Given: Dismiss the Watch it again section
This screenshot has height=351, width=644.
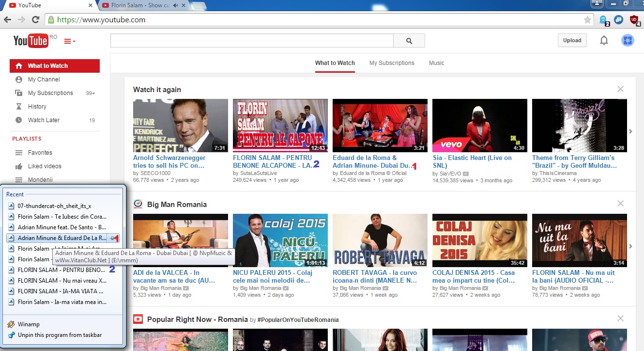Looking at the screenshot, I should [x=620, y=89].
